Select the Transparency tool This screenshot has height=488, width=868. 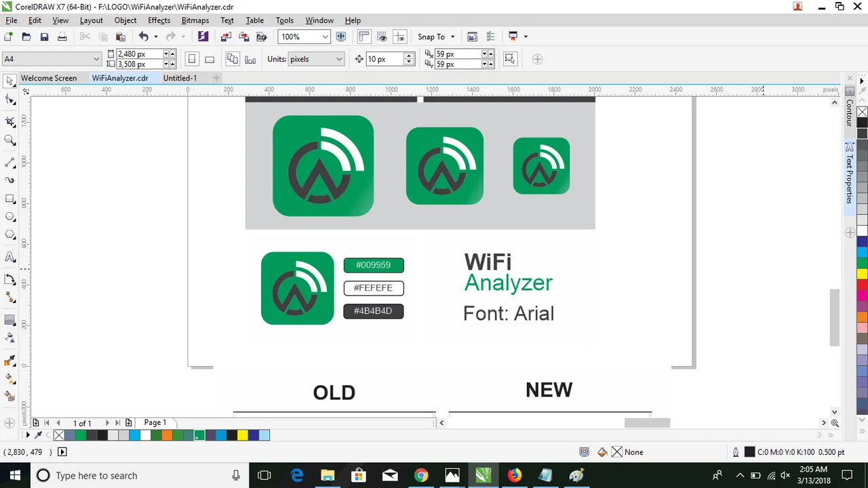(9, 338)
